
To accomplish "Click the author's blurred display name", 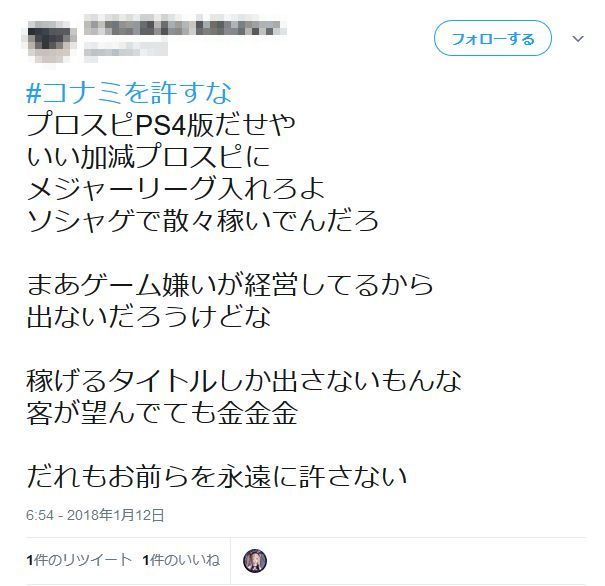I will click(x=185, y=27).
